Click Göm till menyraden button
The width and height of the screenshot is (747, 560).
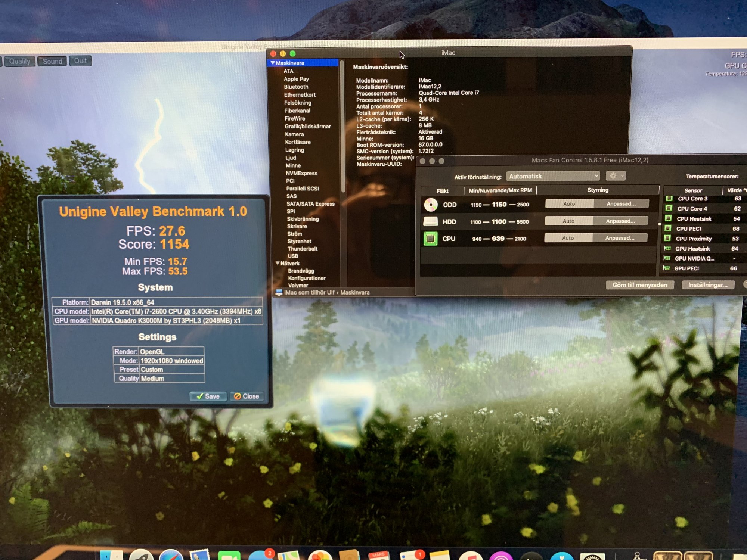639,285
